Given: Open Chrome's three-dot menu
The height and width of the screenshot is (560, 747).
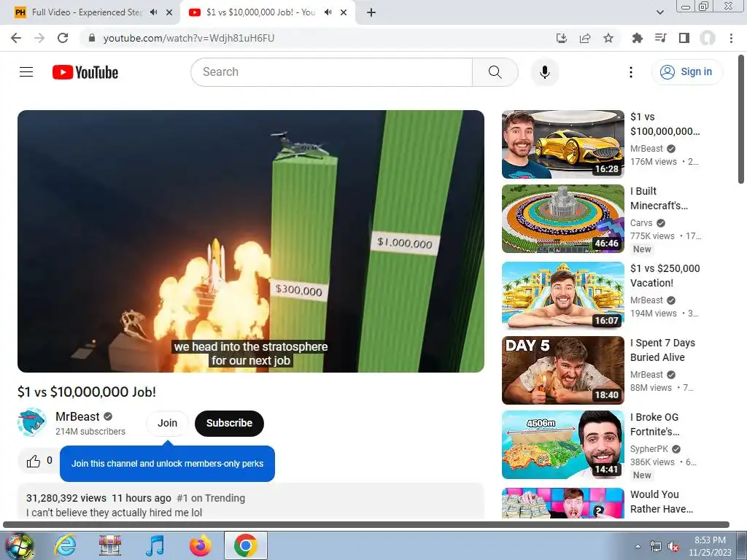Looking at the screenshot, I should coord(731,38).
